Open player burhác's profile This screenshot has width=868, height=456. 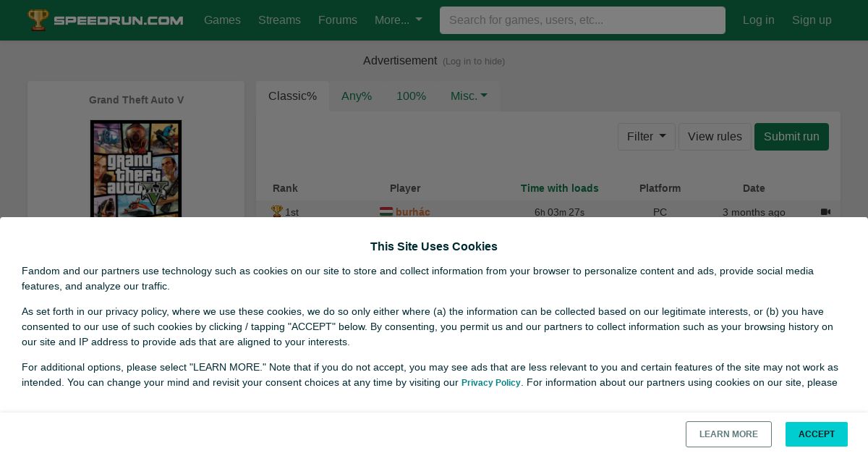click(413, 212)
